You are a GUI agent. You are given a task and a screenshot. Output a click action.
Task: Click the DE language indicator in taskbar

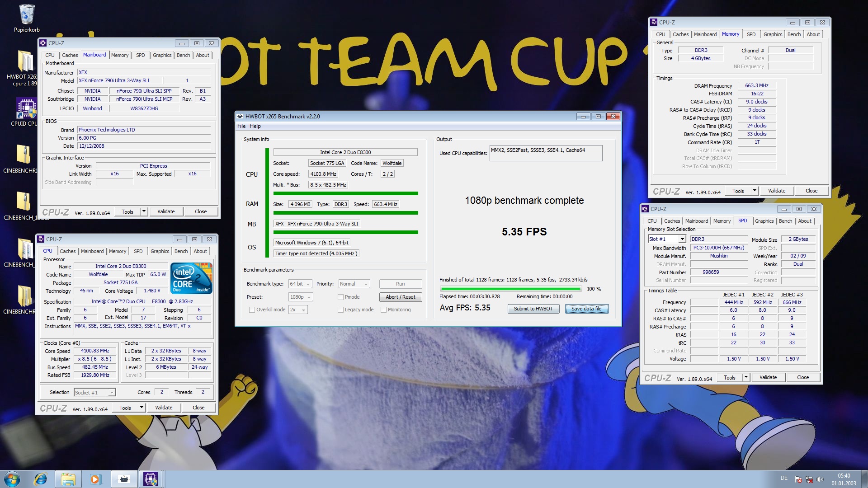[x=784, y=478]
